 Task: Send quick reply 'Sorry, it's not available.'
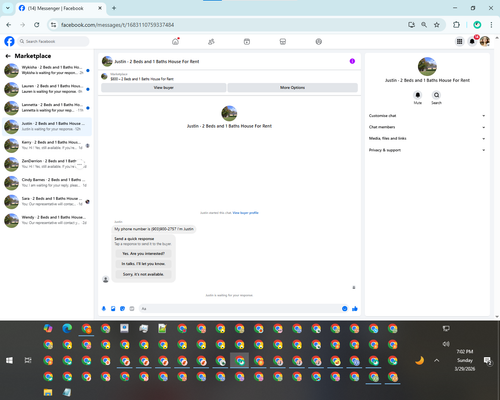(143, 274)
